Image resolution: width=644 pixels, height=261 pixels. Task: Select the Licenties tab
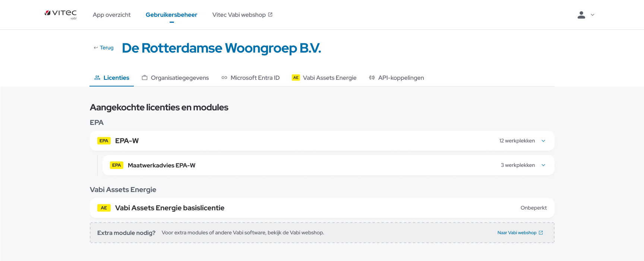pyautogui.click(x=112, y=78)
